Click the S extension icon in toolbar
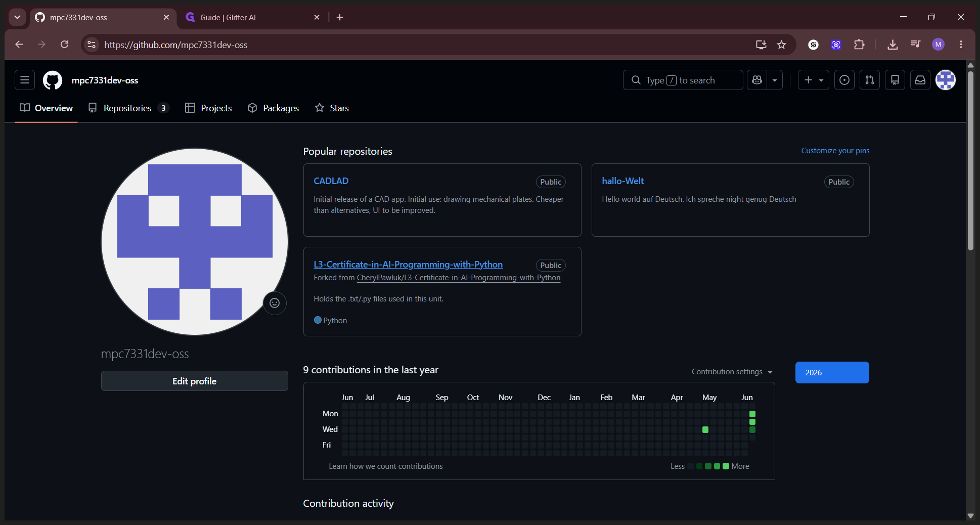This screenshot has height=525, width=980. coord(813,45)
